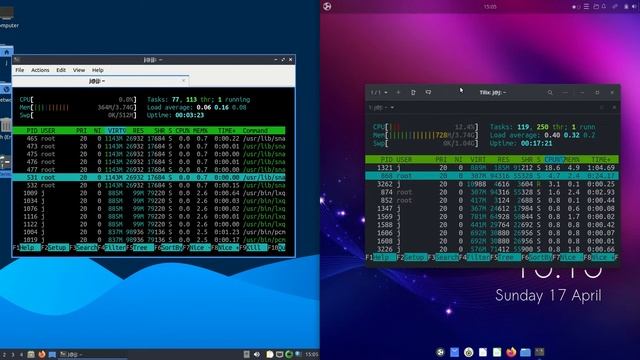Close the j@j tab in the left terminal
The width and height of the screenshot is (640, 360).
click(183, 81)
